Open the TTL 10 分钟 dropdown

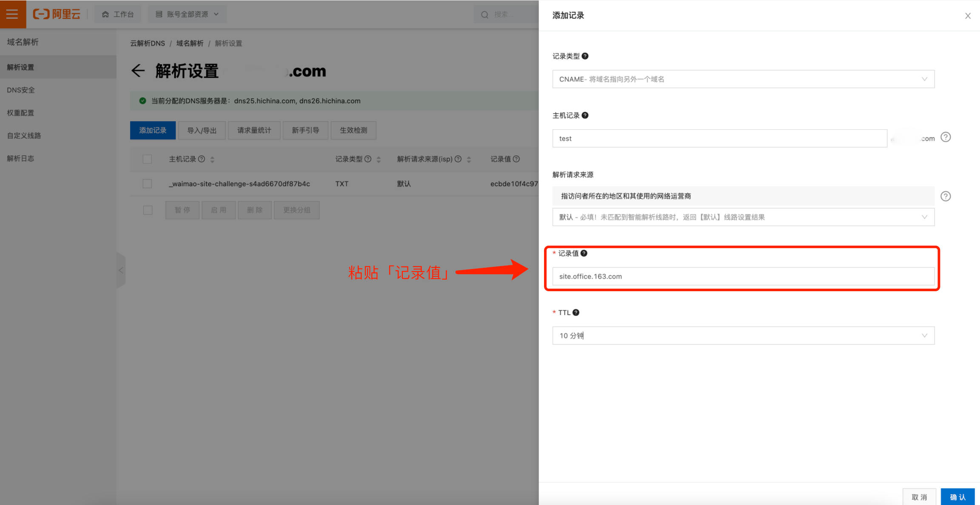coord(743,335)
